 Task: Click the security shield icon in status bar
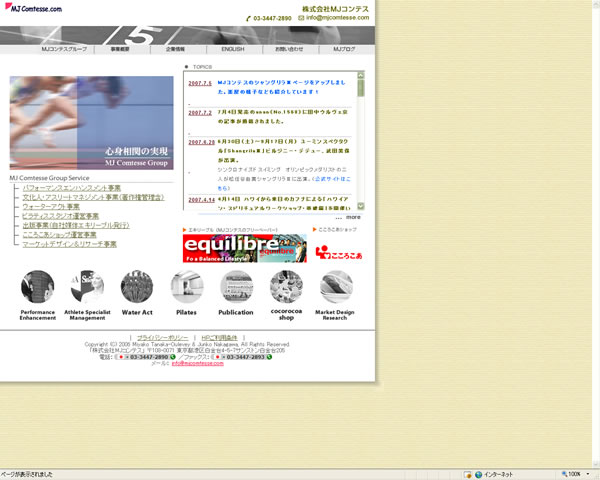[x=468, y=475]
